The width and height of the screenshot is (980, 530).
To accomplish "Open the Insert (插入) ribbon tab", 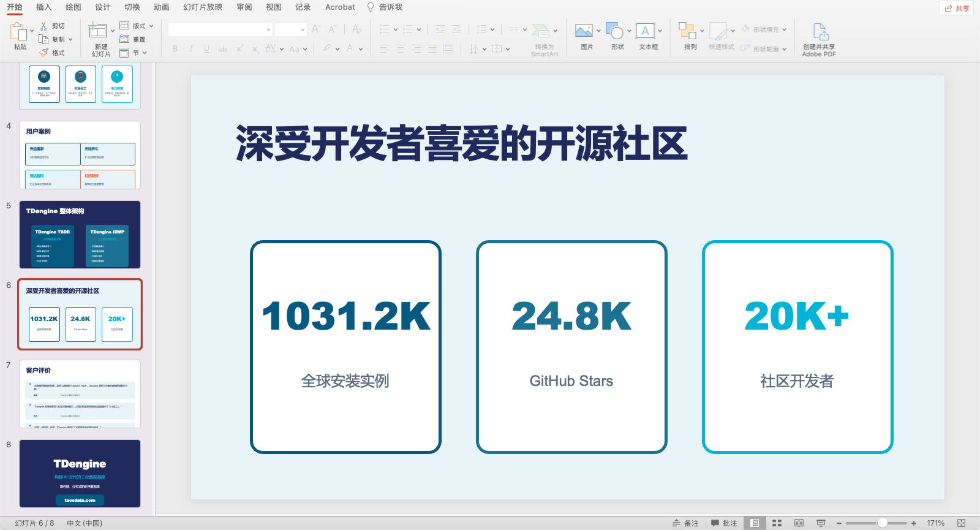I will point(43,7).
